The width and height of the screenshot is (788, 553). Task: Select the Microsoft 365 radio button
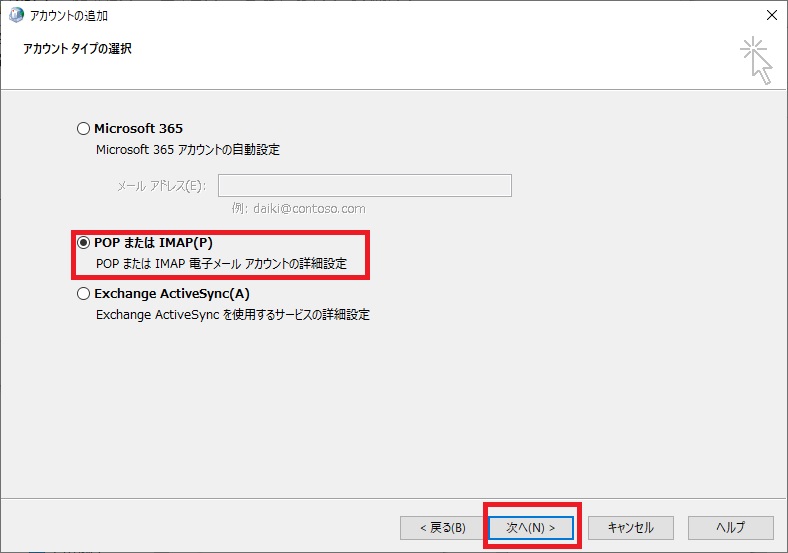click(x=83, y=129)
